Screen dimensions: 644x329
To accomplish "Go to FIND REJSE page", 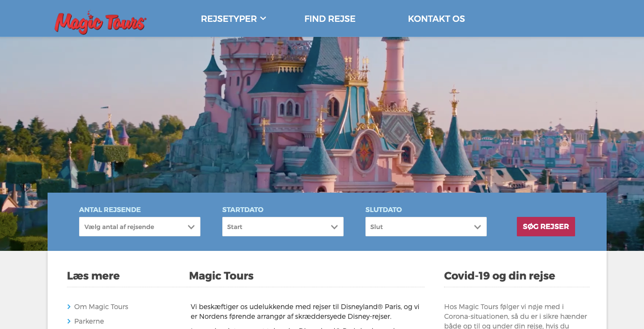I will (x=330, y=19).
